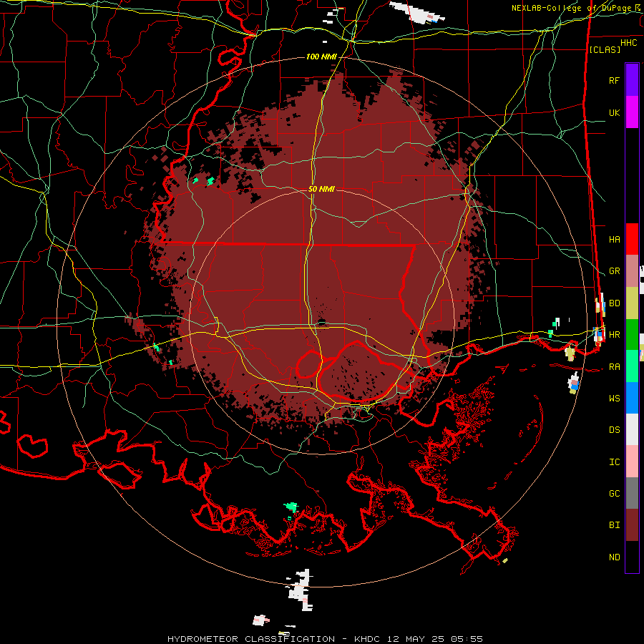Click the "RF" legend label
The image size is (644, 644).
pos(614,80)
